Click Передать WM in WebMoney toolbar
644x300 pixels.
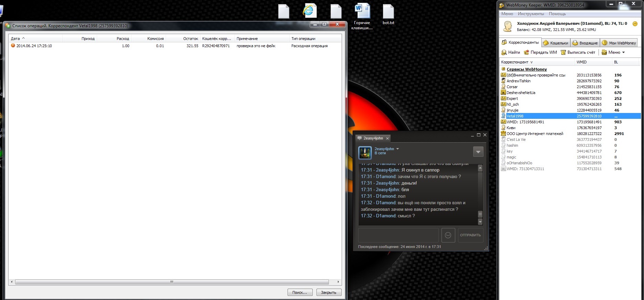coord(540,52)
